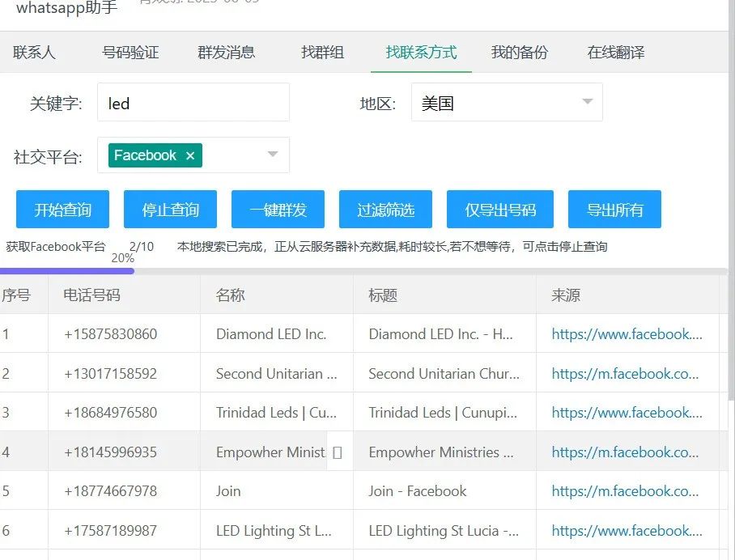This screenshot has width=735, height=560.
Task: Switch to the 联系人 tab
Action: coord(37,52)
